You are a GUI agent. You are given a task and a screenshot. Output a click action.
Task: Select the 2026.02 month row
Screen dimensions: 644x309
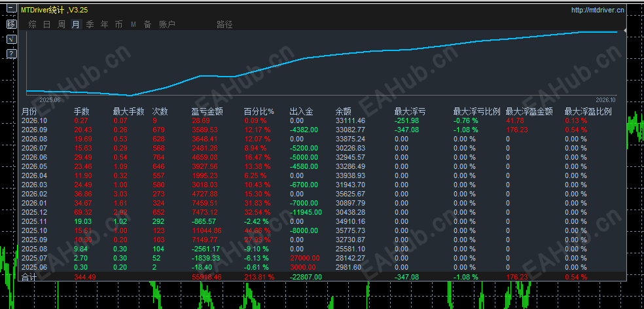(323, 194)
